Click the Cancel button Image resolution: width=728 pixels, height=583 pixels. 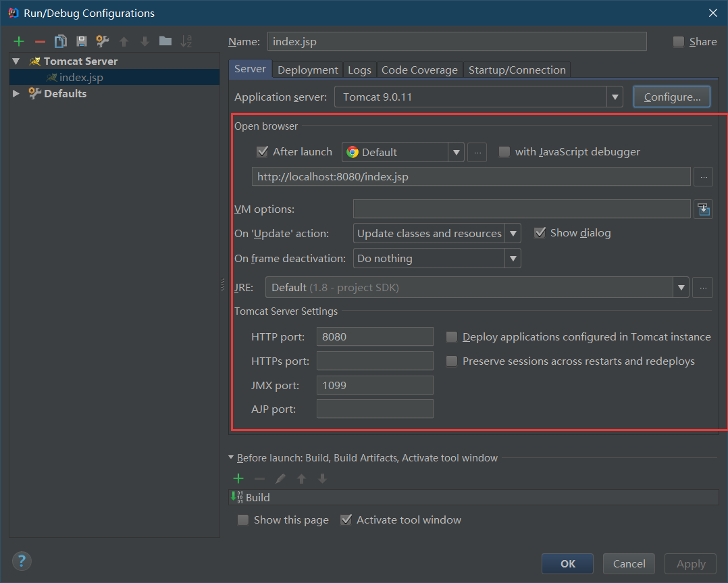pos(629,563)
